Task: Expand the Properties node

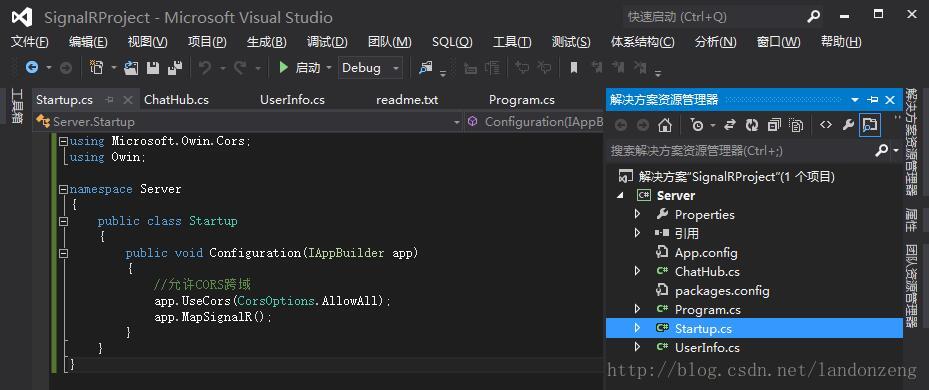Action: (638, 214)
